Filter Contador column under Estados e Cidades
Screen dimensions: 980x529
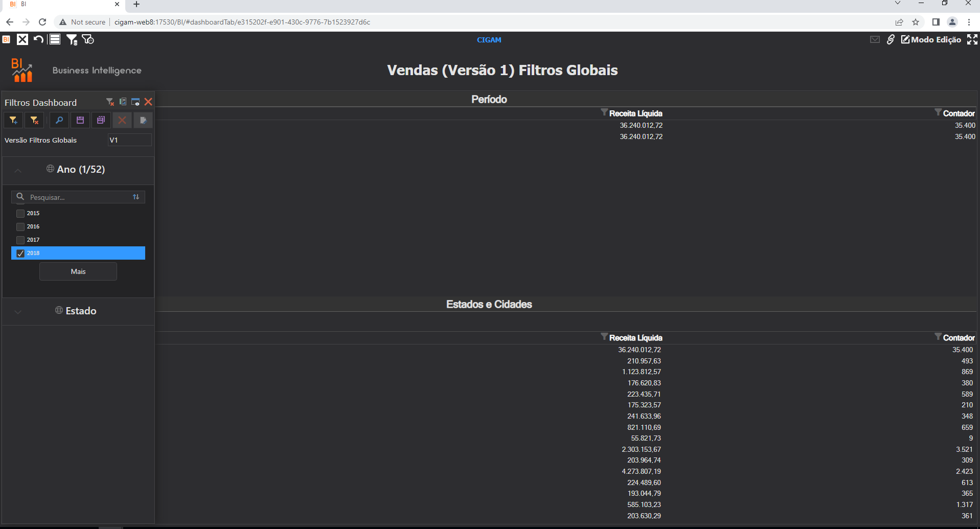click(938, 337)
